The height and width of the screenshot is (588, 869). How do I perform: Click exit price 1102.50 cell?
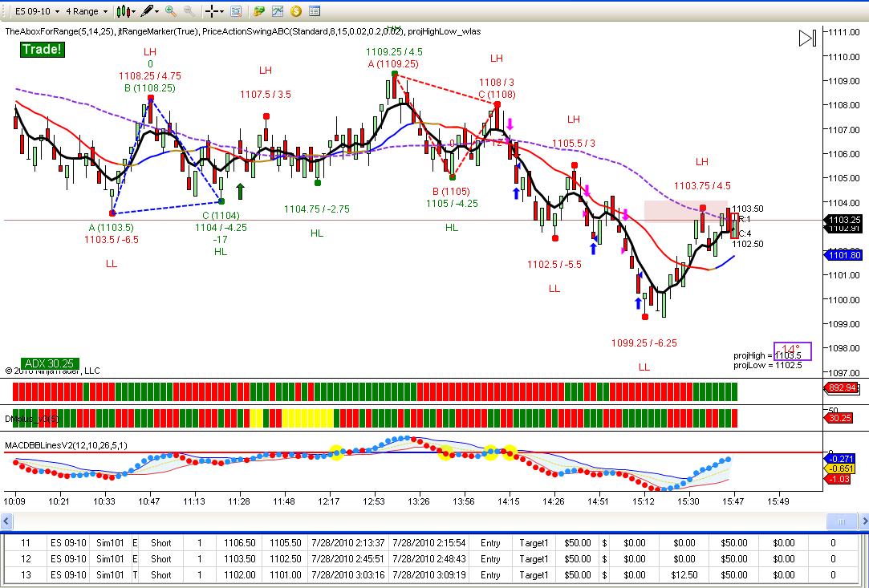[286, 558]
